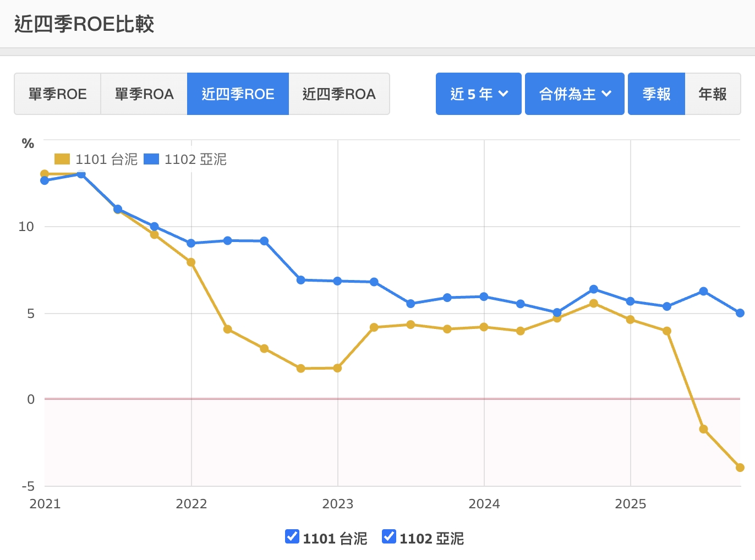Uncheck the 1101 台泥 checkbox
The height and width of the screenshot is (560, 755).
tap(292, 536)
